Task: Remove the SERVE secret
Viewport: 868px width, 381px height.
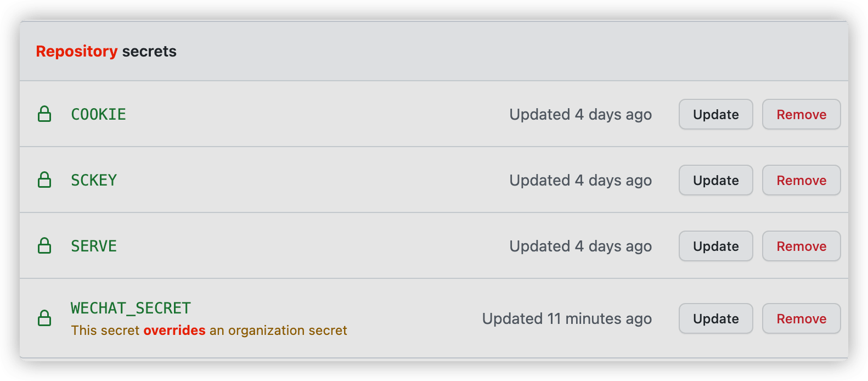Action: [x=802, y=246]
